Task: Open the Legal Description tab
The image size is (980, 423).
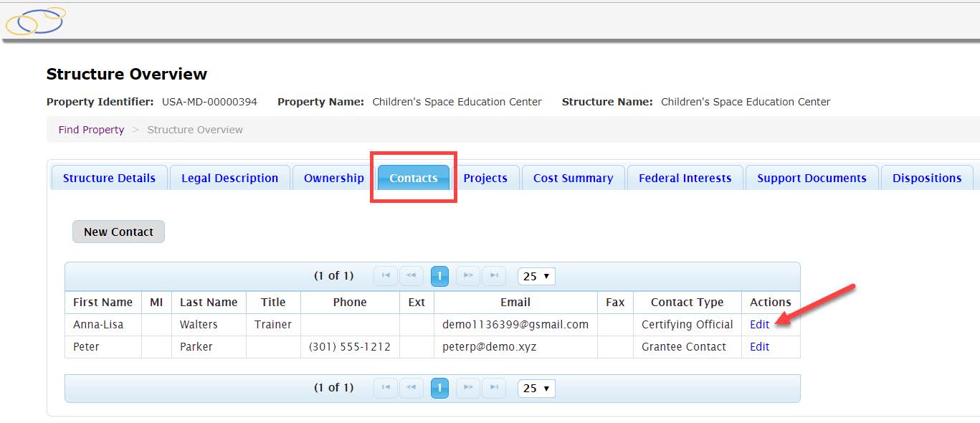Action: click(229, 179)
